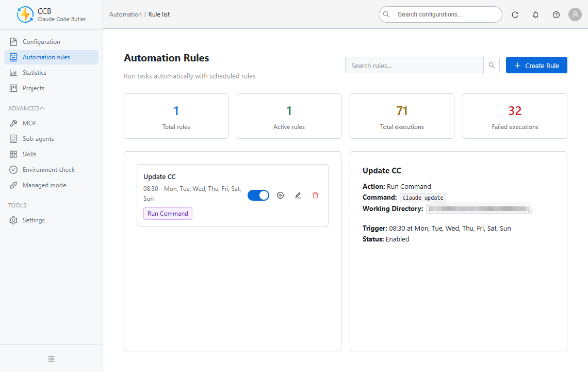Open the user avatar menu
588x372 pixels.
pos(575,14)
